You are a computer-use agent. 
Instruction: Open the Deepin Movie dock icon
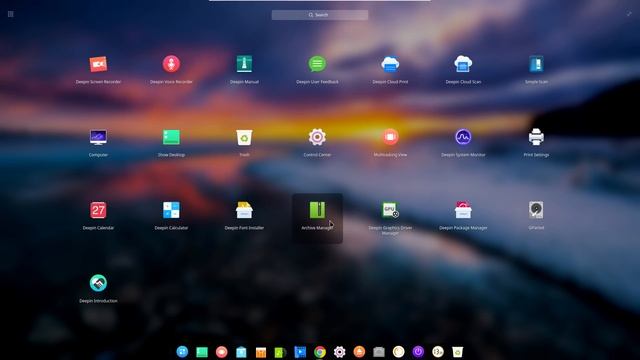pos(300,352)
